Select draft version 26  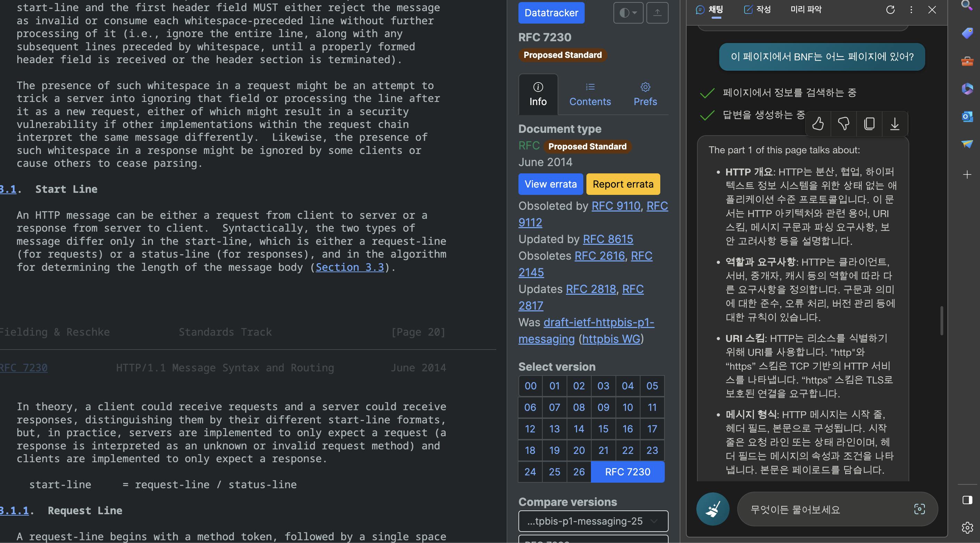[x=579, y=472]
